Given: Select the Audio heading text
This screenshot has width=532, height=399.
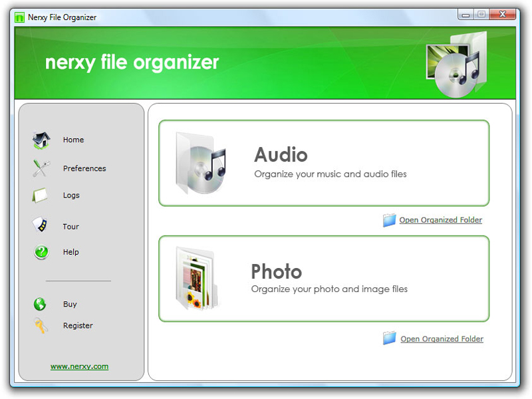Looking at the screenshot, I should [x=281, y=155].
